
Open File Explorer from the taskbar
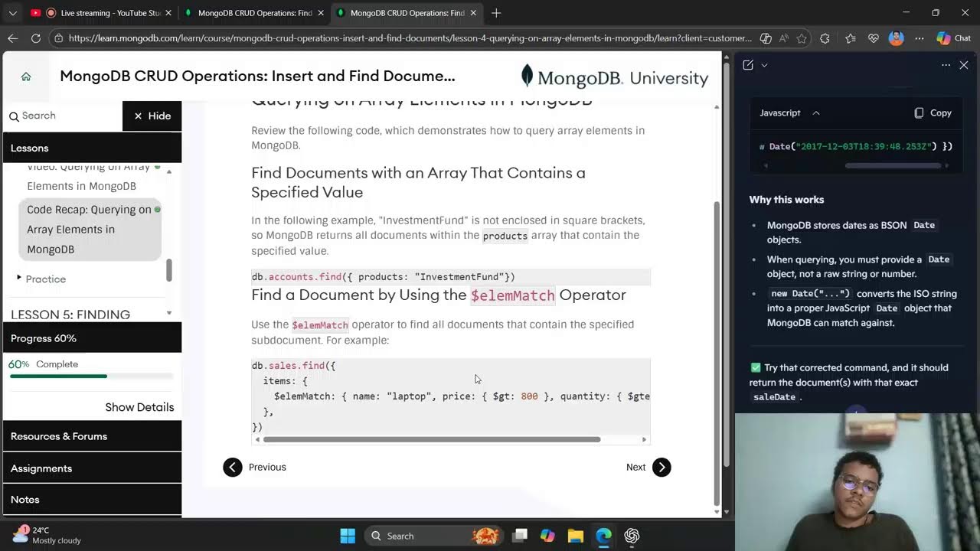pyautogui.click(x=575, y=536)
